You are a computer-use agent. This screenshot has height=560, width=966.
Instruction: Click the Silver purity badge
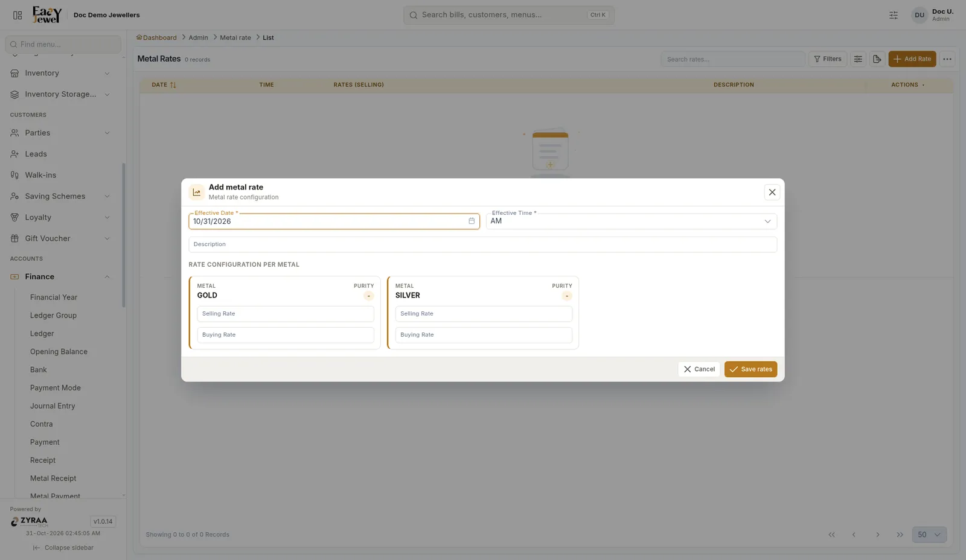tap(566, 296)
